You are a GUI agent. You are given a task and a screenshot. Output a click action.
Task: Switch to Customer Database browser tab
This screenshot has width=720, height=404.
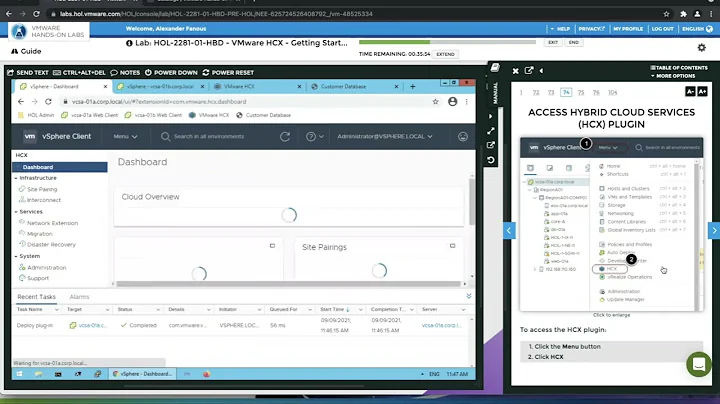(353, 86)
